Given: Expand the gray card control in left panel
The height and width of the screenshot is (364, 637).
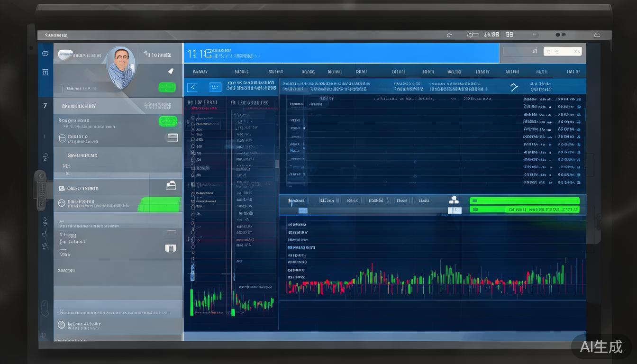Looking at the screenshot, I should click(x=173, y=137).
